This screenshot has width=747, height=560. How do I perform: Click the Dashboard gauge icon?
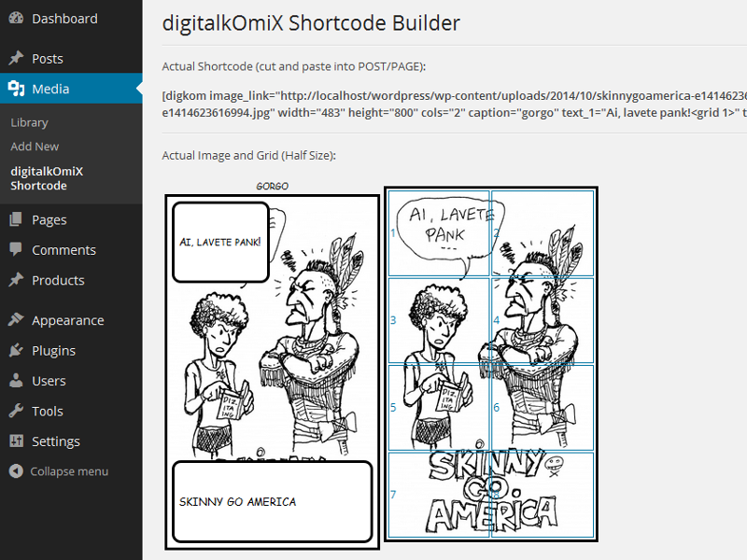[x=16, y=18]
